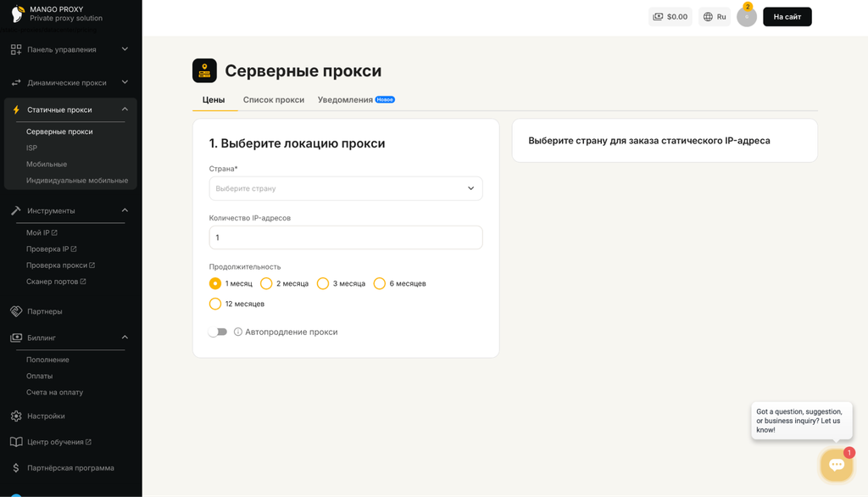
Task: Open Индивидуальные мобильные in sidebar
Action: pyautogui.click(x=77, y=181)
